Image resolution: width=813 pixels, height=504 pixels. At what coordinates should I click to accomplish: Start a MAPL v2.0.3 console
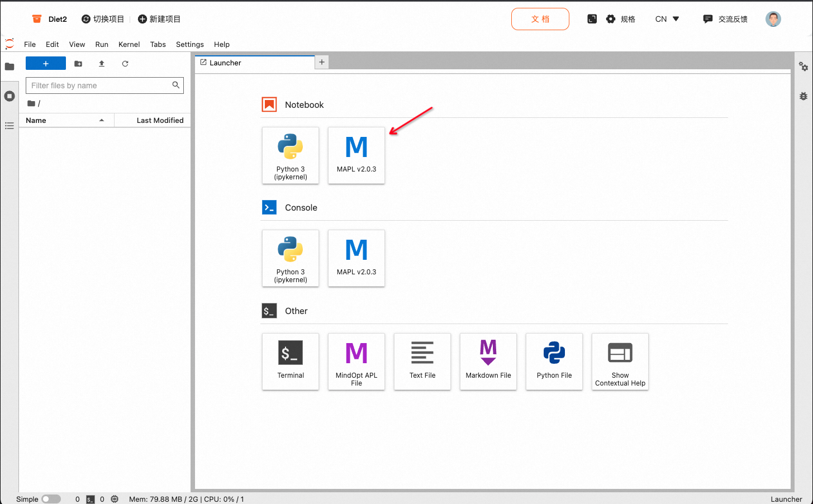coord(356,258)
